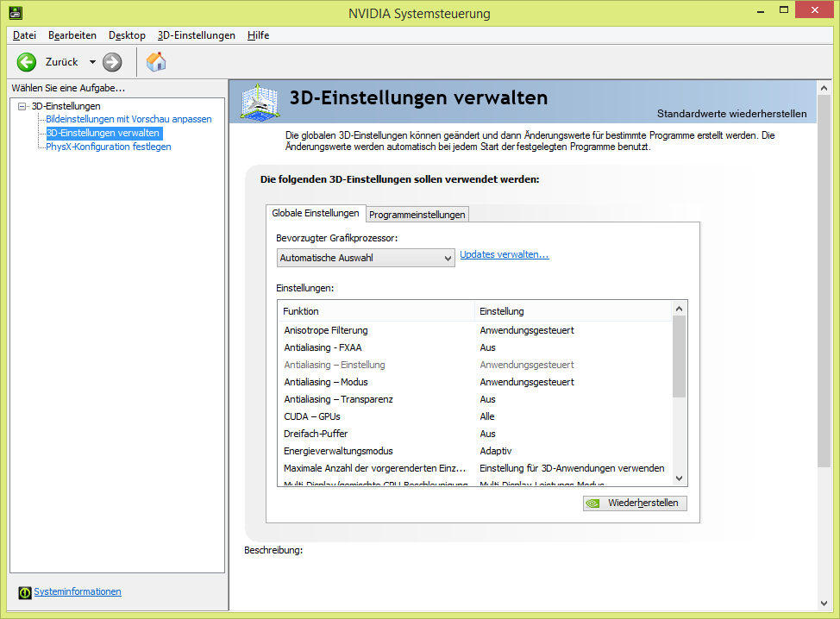Click the Updates verwalten link
Viewport: 840px width, 619px height.
click(505, 254)
